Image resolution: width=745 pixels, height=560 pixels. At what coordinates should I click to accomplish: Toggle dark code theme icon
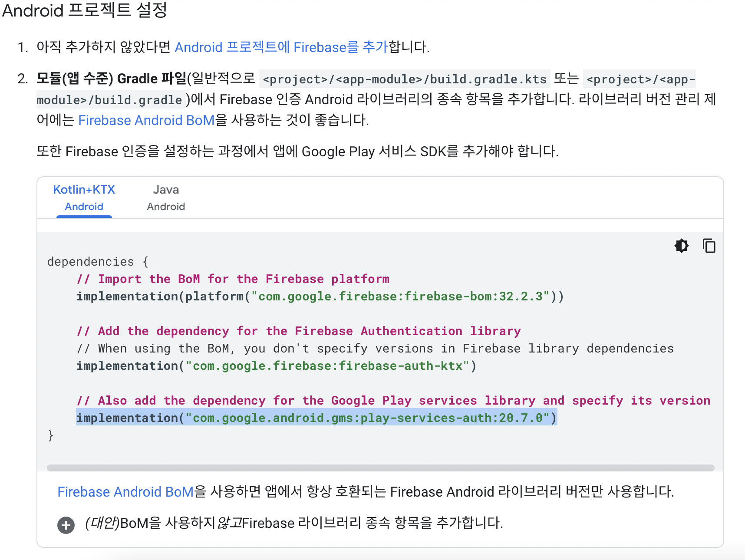[x=682, y=246]
